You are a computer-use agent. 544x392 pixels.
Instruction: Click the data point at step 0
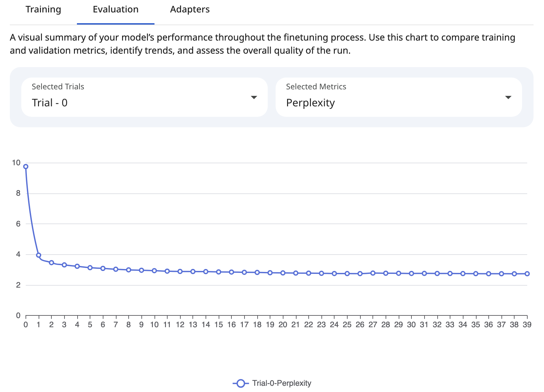click(26, 167)
